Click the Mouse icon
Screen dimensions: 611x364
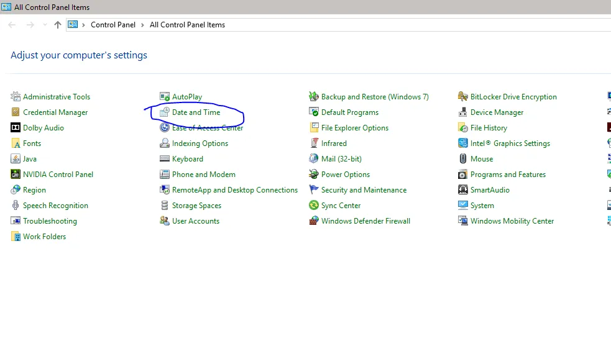(x=463, y=159)
